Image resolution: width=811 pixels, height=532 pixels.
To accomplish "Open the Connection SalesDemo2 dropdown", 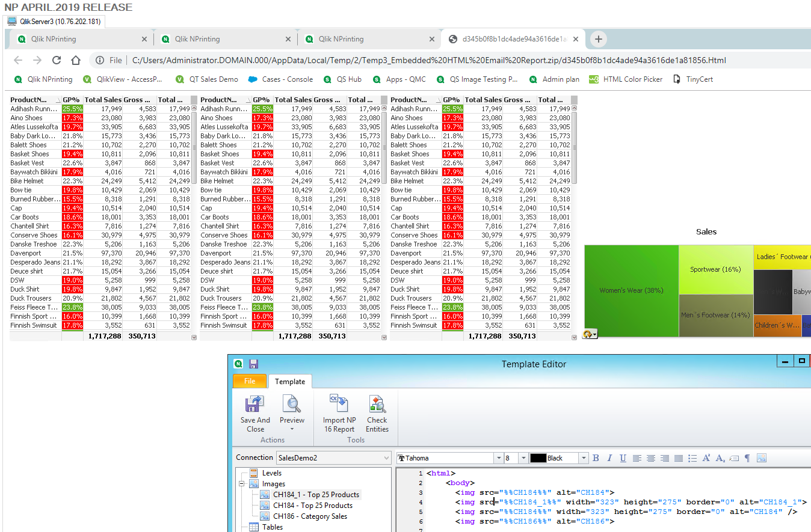I will coord(386,458).
